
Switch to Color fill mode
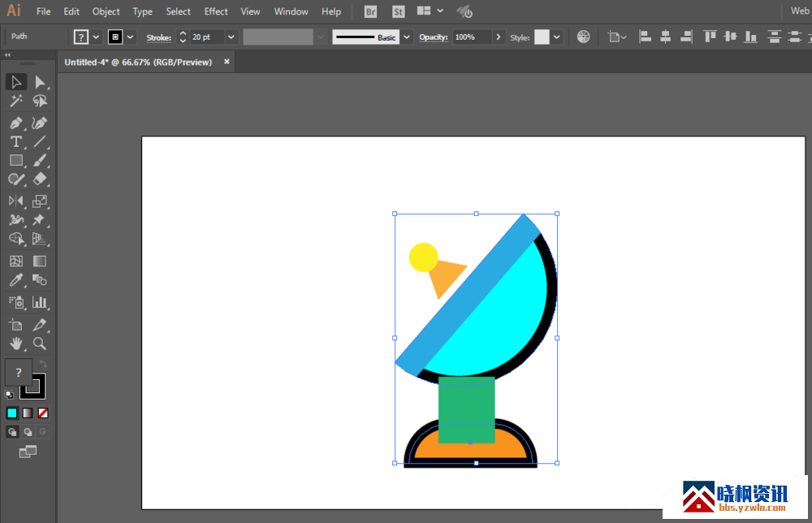pyautogui.click(x=12, y=413)
